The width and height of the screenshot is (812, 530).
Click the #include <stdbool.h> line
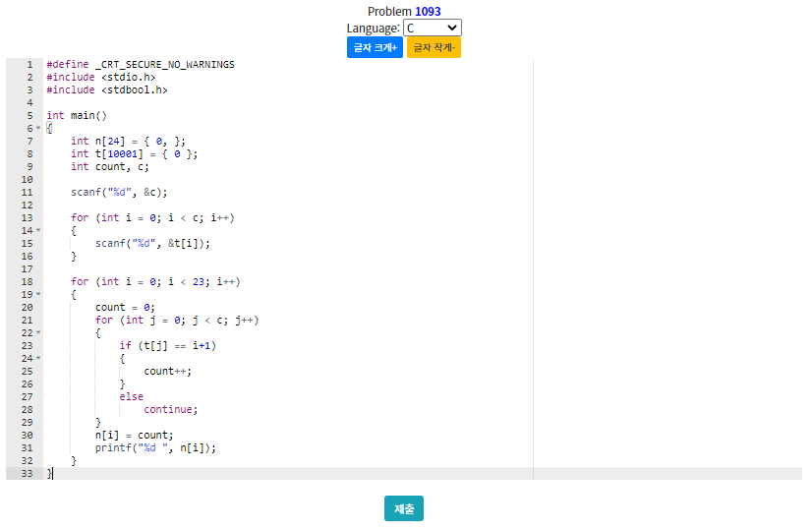click(107, 90)
